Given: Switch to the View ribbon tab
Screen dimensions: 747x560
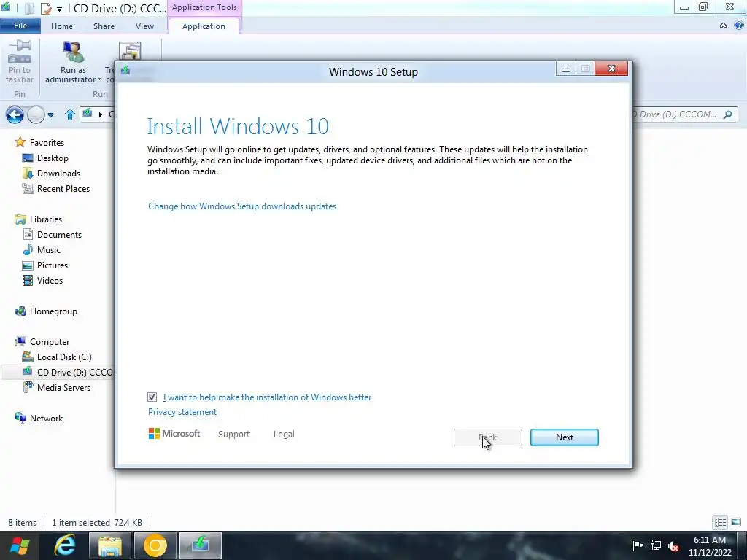Looking at the screenshot, I should click(145, 26).
